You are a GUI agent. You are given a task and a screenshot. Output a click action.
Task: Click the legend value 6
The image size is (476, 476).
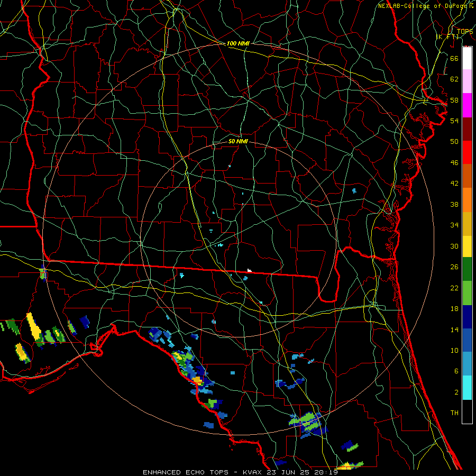click(456, 371)
